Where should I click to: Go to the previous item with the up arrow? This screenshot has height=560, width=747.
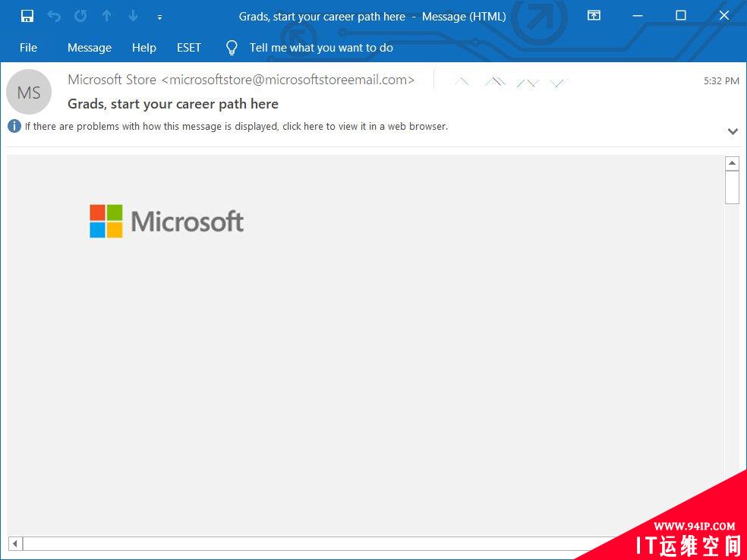(107, 16)
